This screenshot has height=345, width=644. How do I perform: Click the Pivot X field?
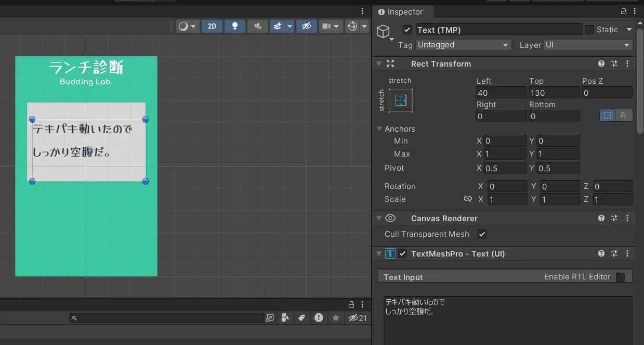pos(505,168)
